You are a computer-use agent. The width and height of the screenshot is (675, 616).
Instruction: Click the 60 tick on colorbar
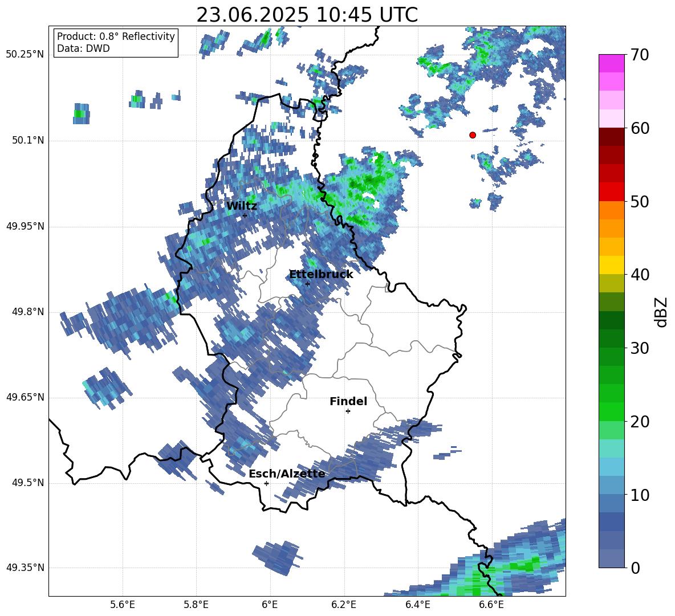[639, 128]
